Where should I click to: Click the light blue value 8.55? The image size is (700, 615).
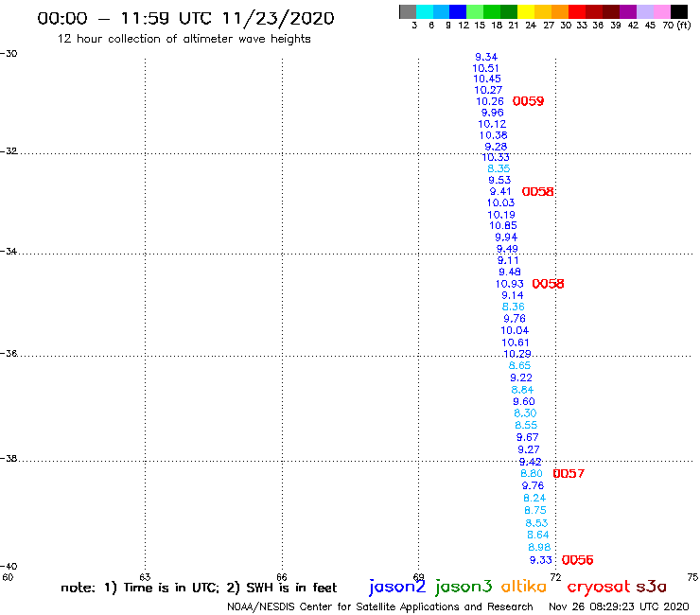pos(526,425)
